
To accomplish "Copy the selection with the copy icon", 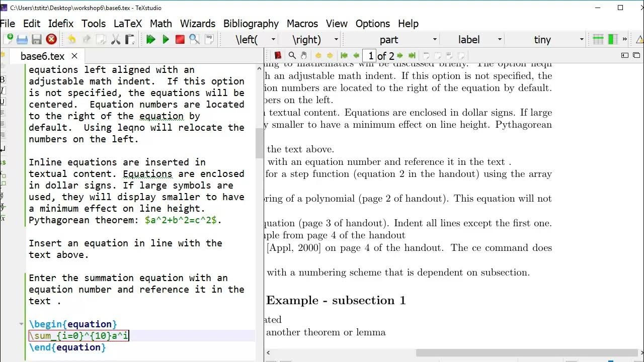I will pos(101,39).
